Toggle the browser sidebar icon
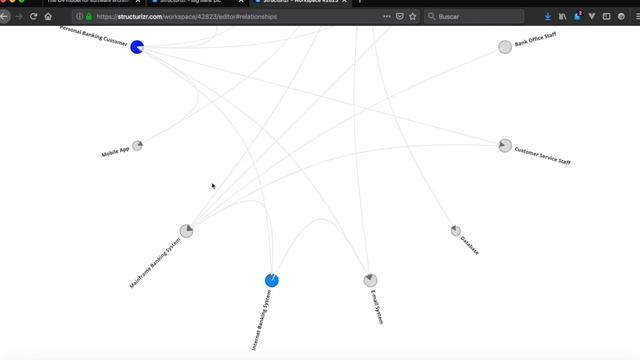This screenshot has width=640, height=360. click(x=607, y=17)
